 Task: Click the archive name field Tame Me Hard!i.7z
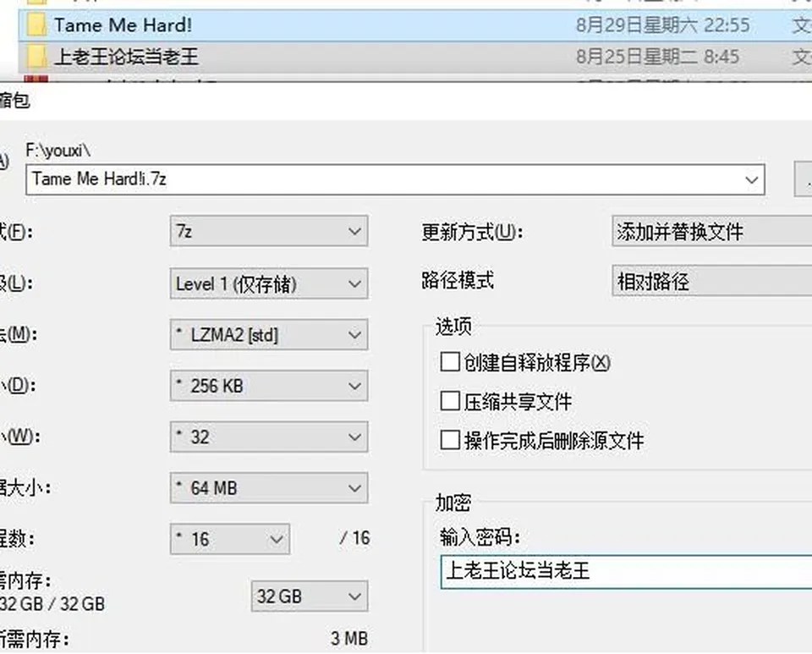tap(395, 179)
